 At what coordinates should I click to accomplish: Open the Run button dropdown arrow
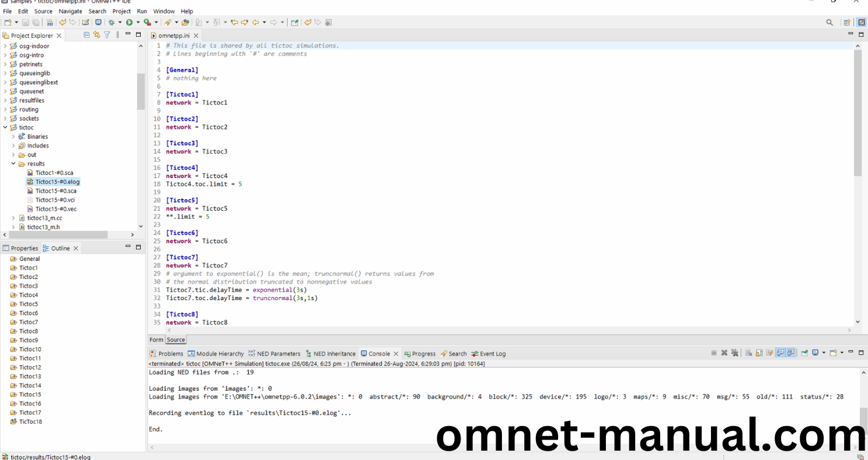point(138,22)
